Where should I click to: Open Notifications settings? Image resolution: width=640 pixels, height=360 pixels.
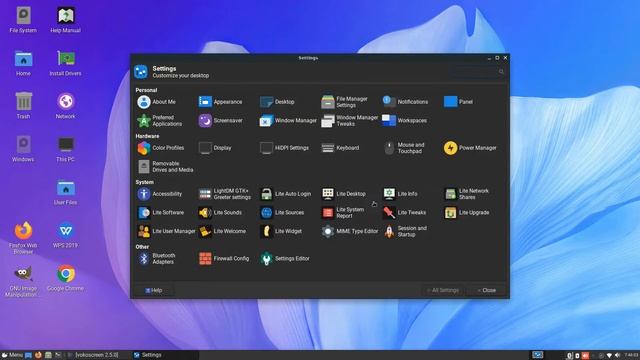(x=405, y=102)
